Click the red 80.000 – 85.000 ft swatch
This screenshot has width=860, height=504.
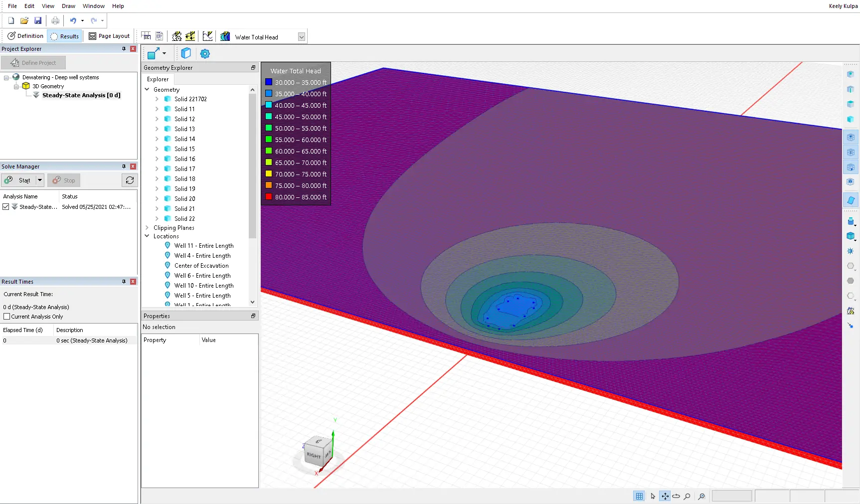point(269,197)
